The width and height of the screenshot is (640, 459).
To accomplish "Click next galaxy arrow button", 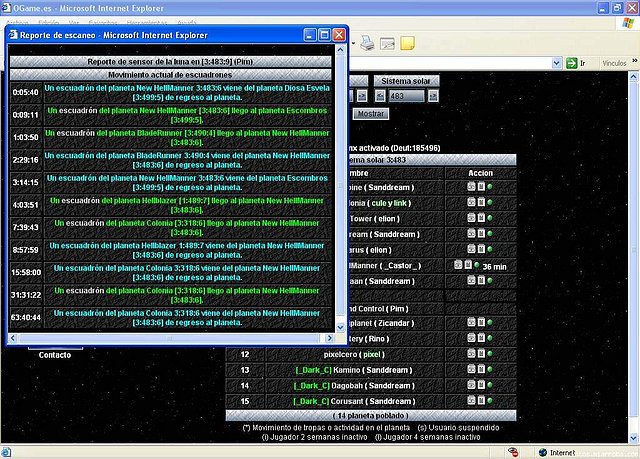I will (x=362, y=96).
